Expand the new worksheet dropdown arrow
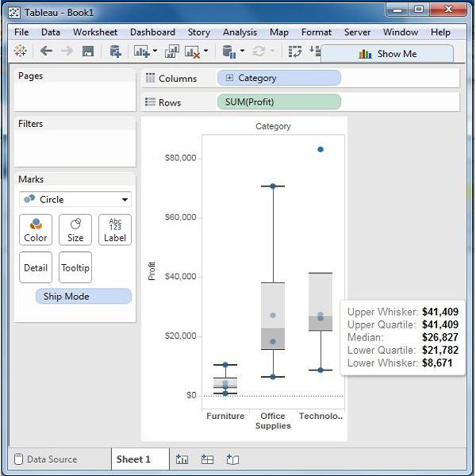 (x=155, y=51)
